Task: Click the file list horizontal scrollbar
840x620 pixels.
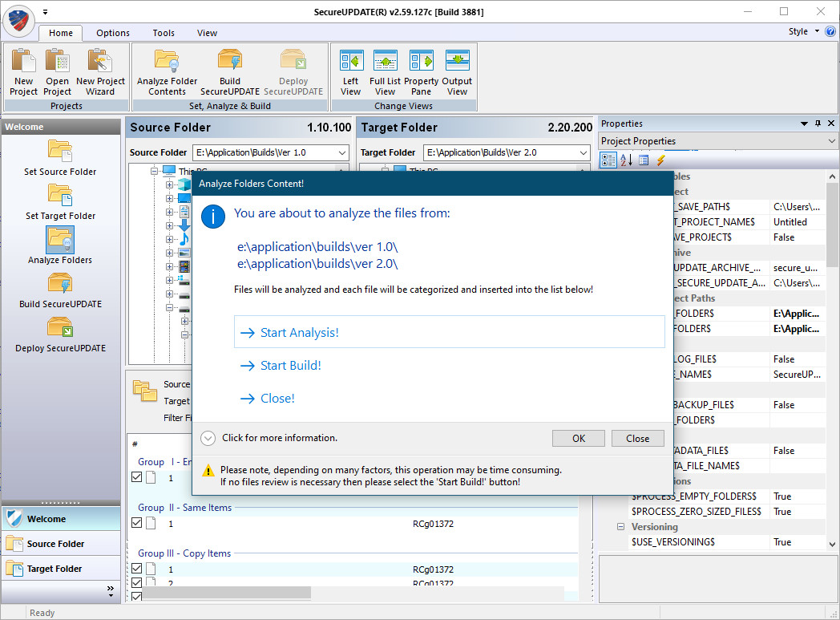Action: click(x=226, y=592)
